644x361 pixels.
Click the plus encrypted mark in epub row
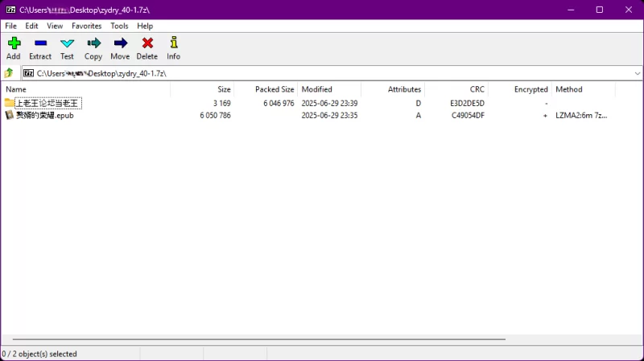(545, 116)
